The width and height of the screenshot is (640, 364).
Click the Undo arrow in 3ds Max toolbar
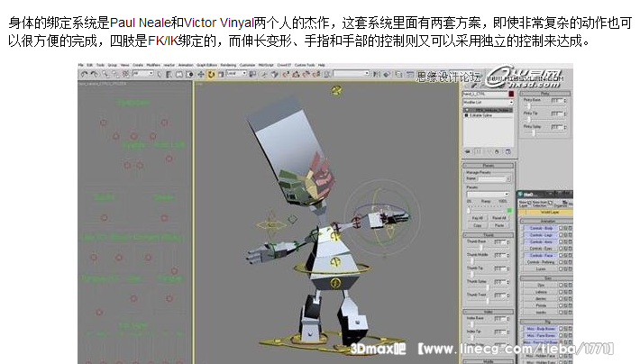[x=84, y=75]
